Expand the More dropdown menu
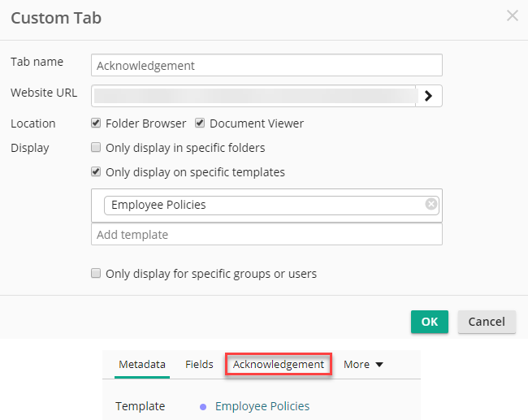Image resolution: width=528 pixels, height=420 pixels. 363,365
